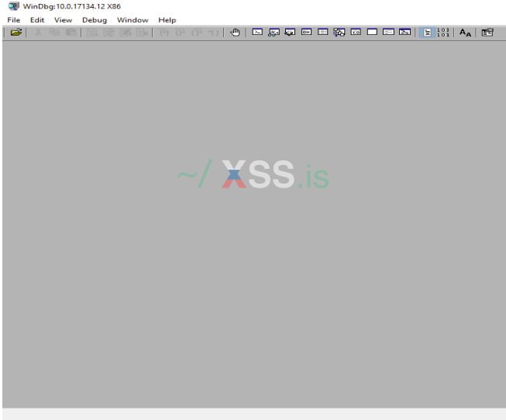Open the Command window icon

[257, 32]
